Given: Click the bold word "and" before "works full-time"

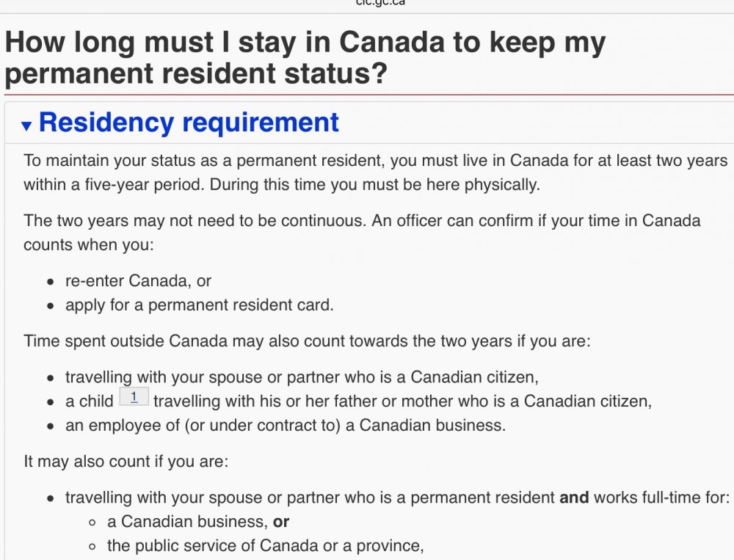Looking at the screenshot, I should point(574,498).
